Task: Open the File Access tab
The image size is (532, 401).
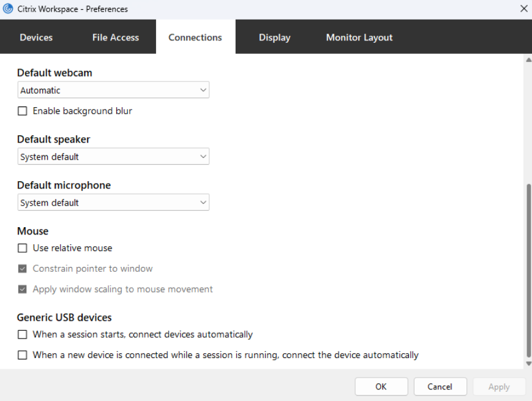Action: [116, 37]
